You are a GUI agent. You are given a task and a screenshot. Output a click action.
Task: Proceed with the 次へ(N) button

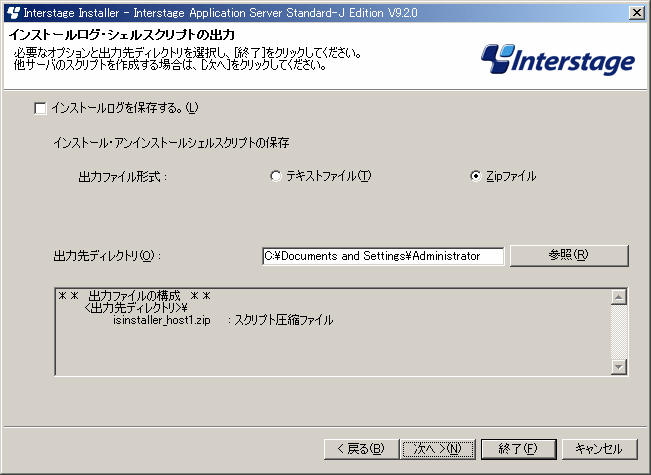click(437, 449)
